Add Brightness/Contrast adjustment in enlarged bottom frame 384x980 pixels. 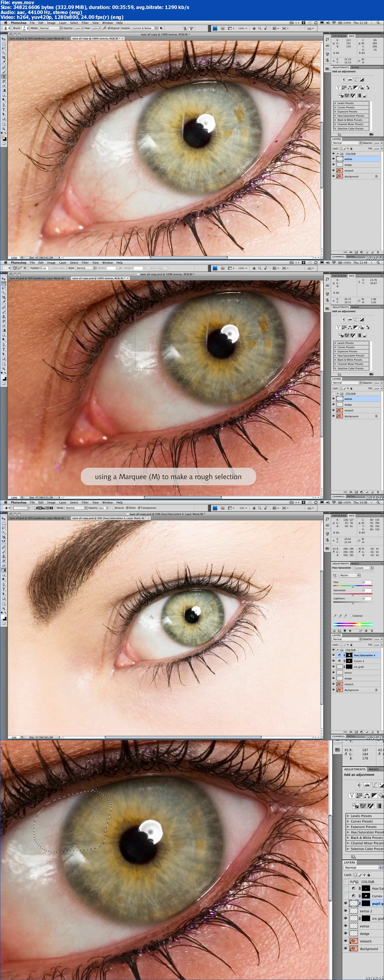tap(359, 785)
